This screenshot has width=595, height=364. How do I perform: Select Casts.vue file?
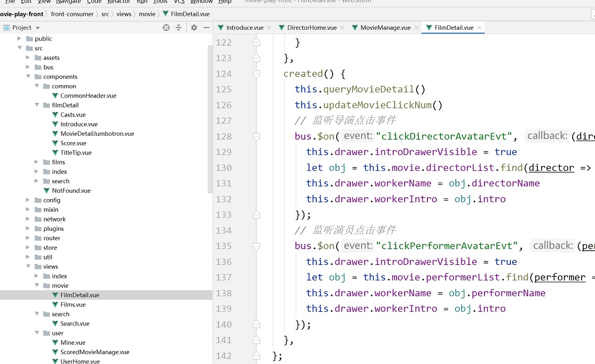click(73, 114)
